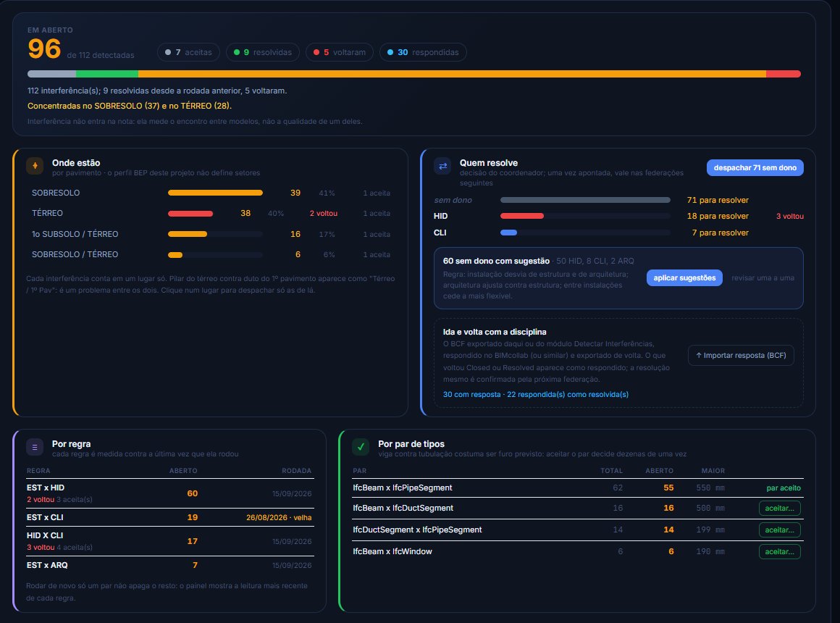The image size is (840, 623).
Task: Click the par aceito label for IfcBeam x IfcPipeSegment
Action: [x=784, y=488]
